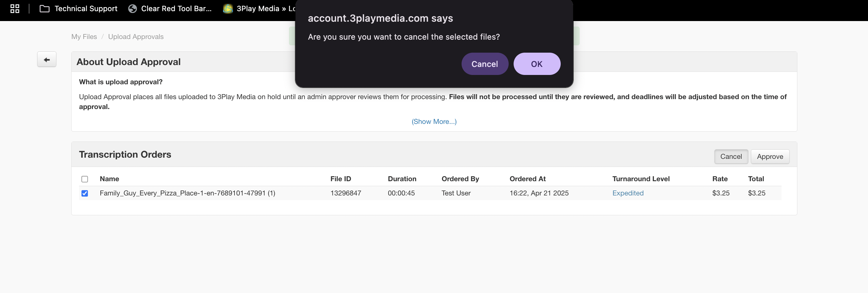Viewport: 868px width, 293px height.
Task: Open the 3Play Media bookmark
Action: tap(259, 9)
